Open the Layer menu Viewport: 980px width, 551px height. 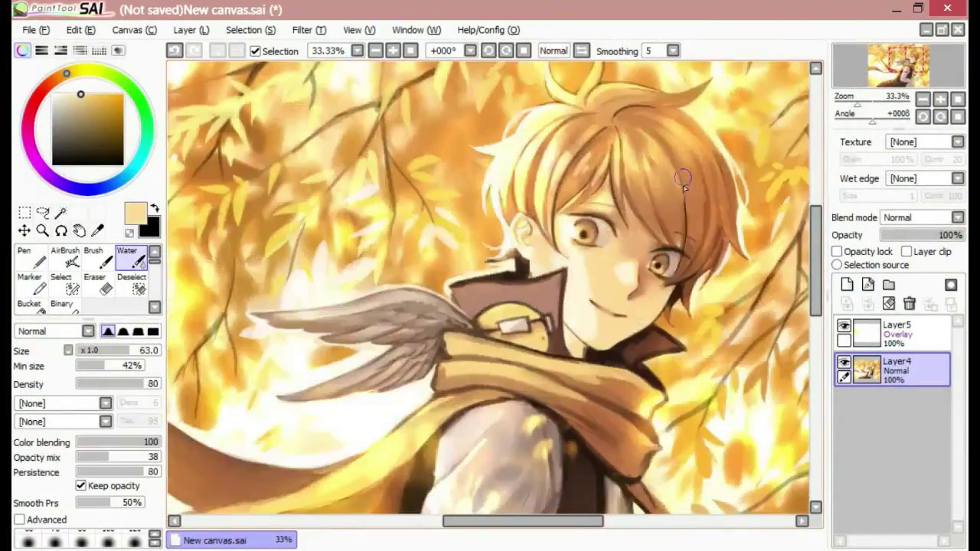[191, 30]
